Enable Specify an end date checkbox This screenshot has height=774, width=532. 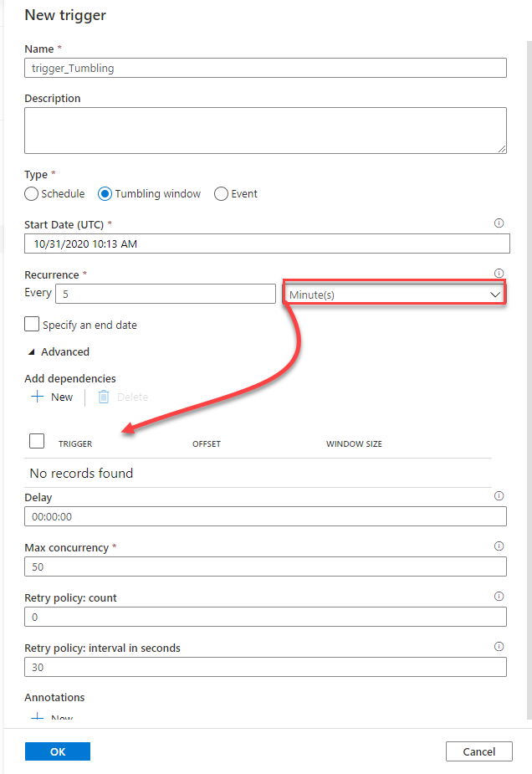[32, 325]
